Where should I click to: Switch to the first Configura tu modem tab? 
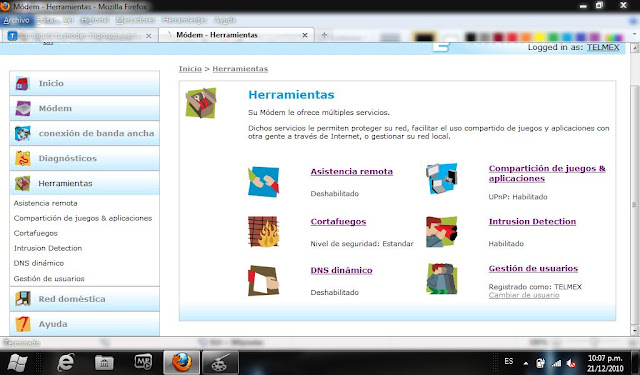pyautogui.click(x=80, y=36)
